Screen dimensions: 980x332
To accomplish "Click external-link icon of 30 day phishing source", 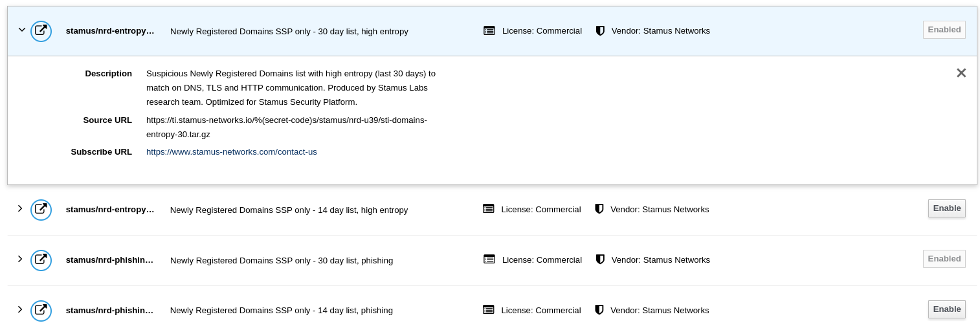I will click(41, 260).
